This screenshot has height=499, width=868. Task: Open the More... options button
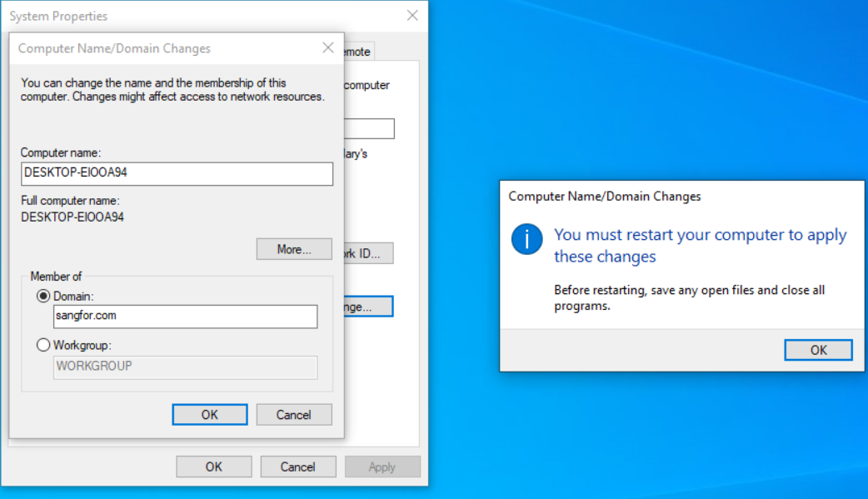293,249
